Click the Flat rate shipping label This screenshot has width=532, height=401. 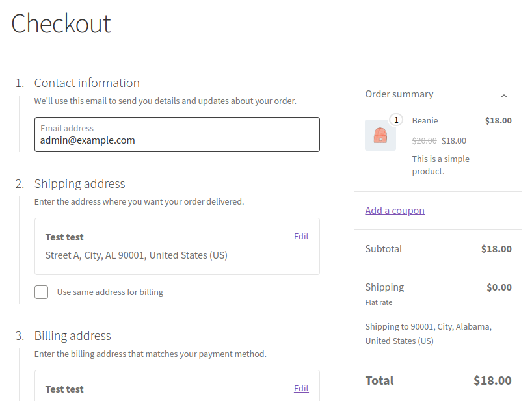379,302
